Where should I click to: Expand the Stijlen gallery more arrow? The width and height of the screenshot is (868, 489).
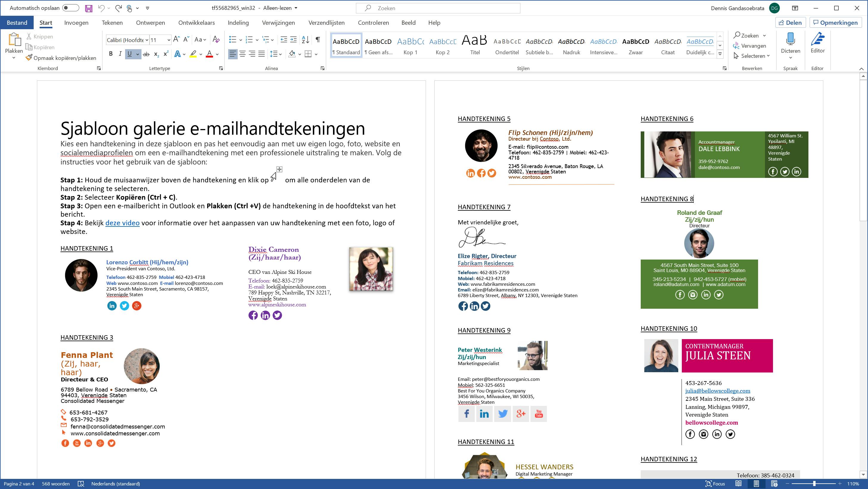tap(720, 54)
